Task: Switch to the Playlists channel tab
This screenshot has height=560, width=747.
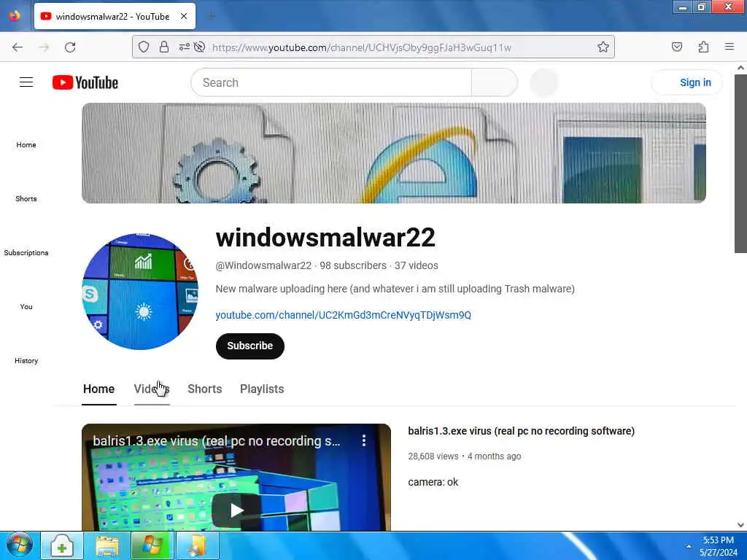Action: click(x=262, y=389)
